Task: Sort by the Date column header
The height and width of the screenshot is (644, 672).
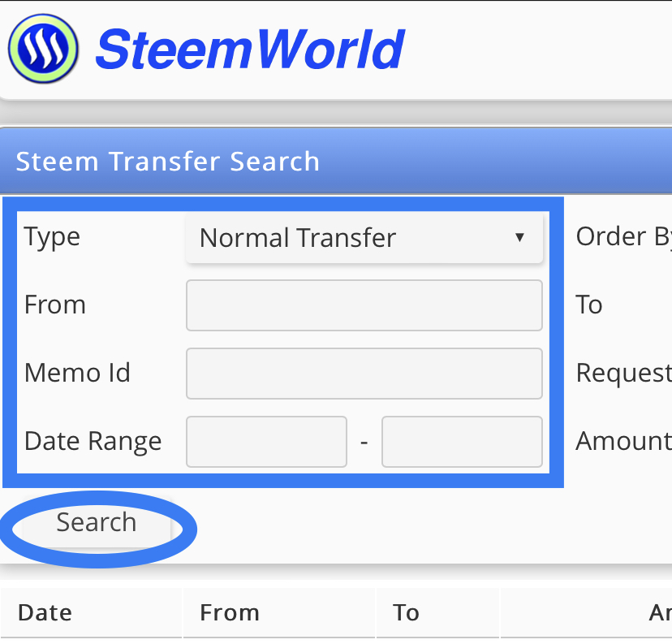Action: [45, 612]
